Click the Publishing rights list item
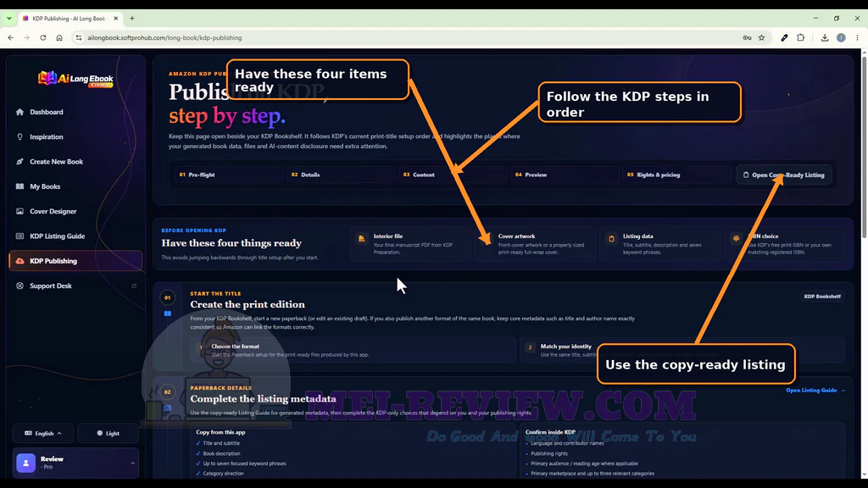This screenshot has height=488, width=868. pyautogui.click(x=548, y=454)
